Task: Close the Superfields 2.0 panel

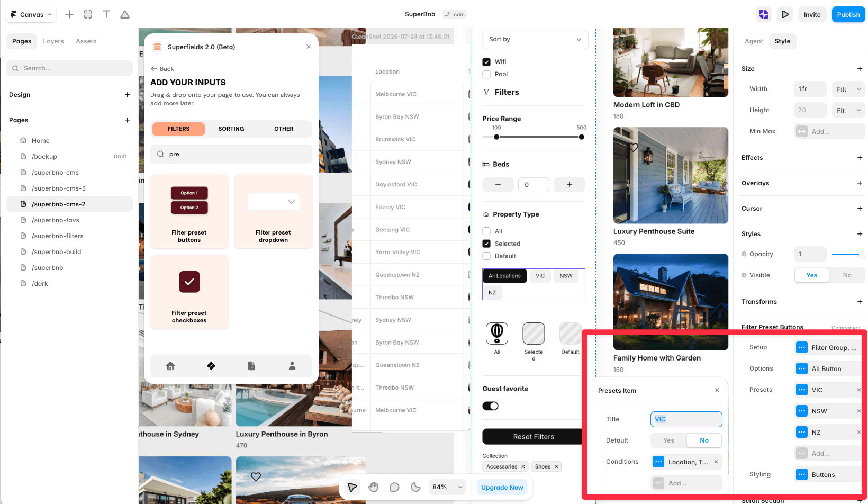Action: tap(309, 47)
